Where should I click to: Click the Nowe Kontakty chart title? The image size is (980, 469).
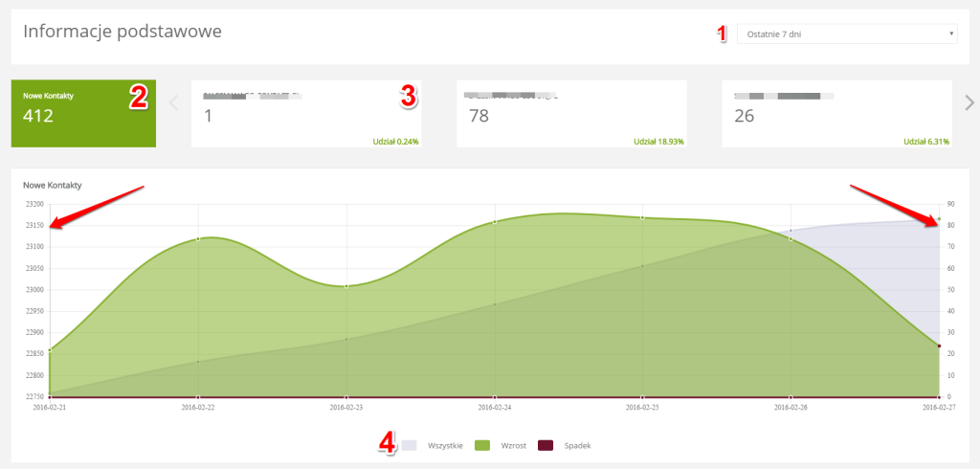coord(53,186)
